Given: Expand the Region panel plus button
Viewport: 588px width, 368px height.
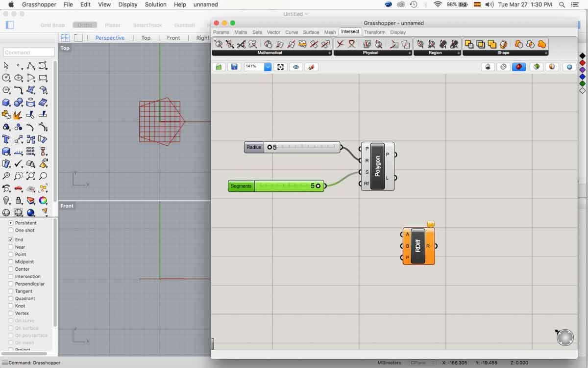Looking at the screenshot, I should 458,53.
